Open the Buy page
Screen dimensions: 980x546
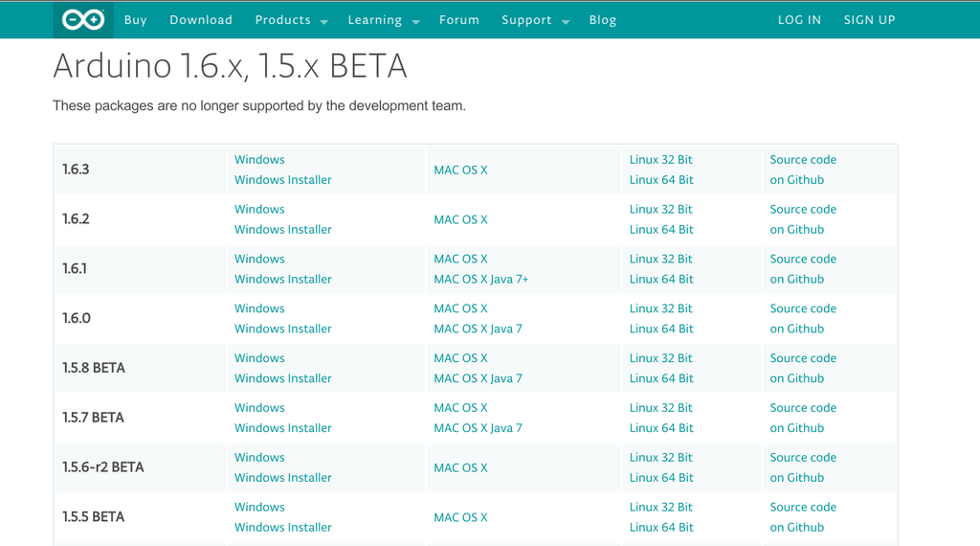(136, 20)
